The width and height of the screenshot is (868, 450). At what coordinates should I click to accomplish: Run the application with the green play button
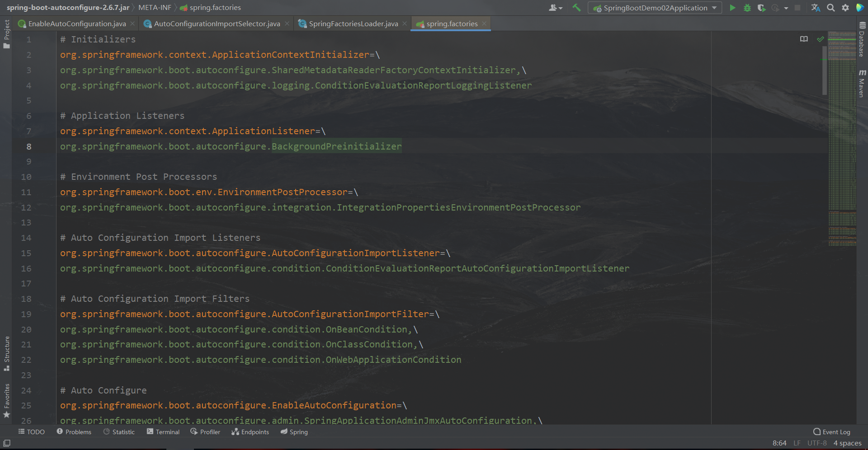click(732, 8)
